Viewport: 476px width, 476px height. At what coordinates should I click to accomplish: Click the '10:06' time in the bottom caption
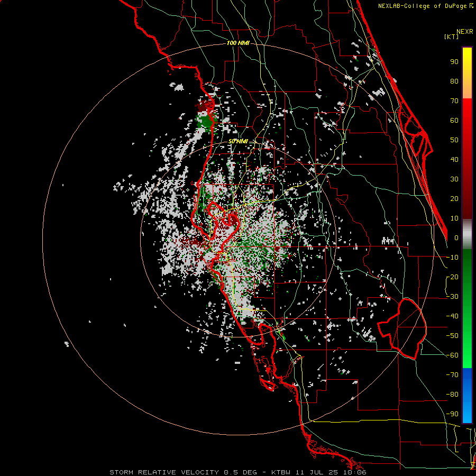point(356,472)
